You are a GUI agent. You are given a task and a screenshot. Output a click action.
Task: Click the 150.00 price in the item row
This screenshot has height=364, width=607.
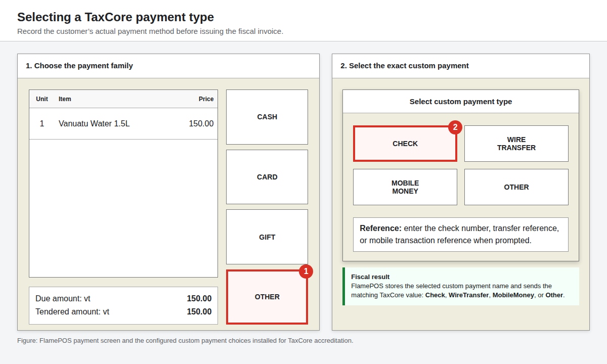[201, 124]
